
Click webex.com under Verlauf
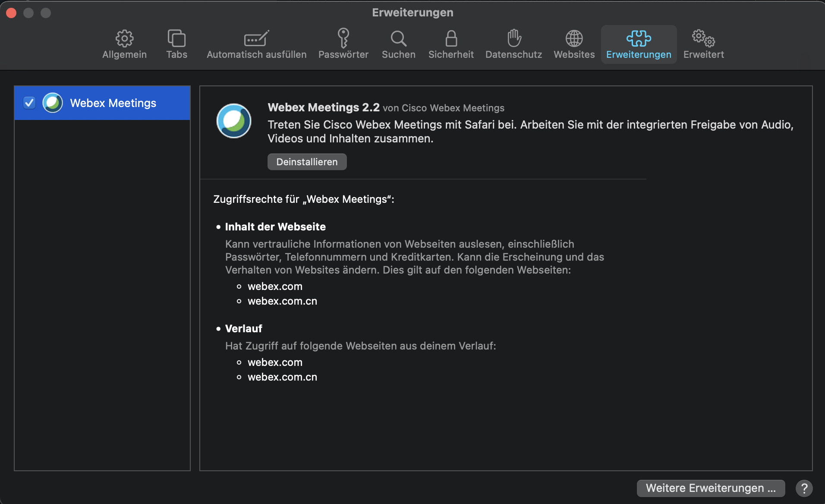275,362
